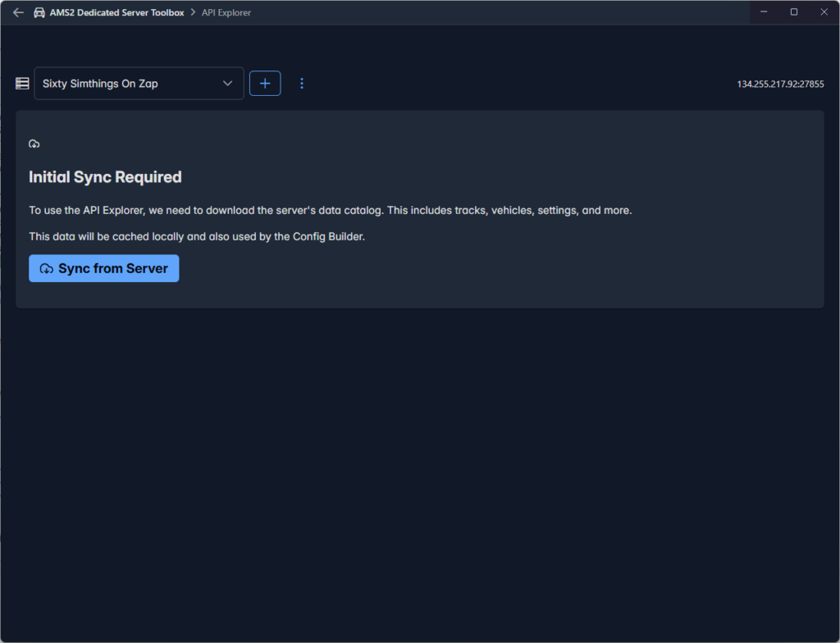
Task: Open the three-dot more options menu
Action: [x=302, y=84]
